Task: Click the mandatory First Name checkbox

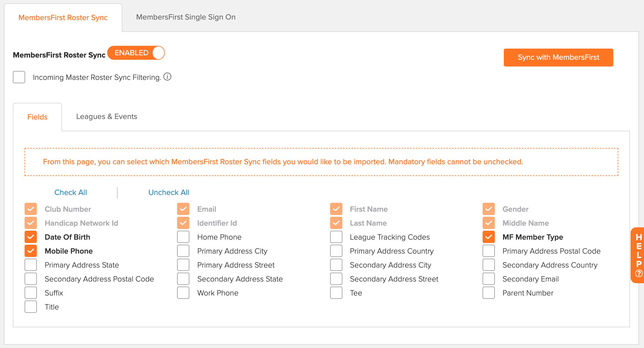Action: [x=336, y=209]
